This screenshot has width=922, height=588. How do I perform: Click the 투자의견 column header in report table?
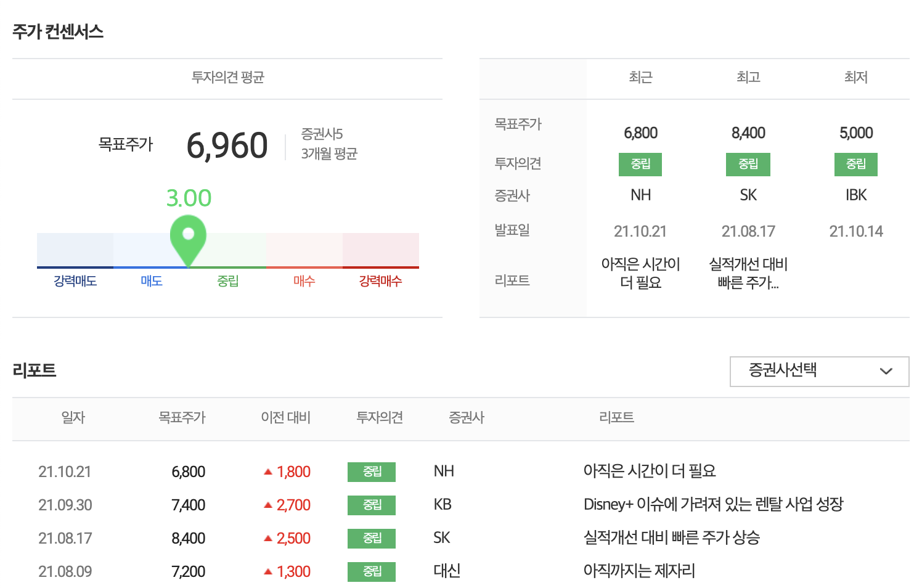380,418
